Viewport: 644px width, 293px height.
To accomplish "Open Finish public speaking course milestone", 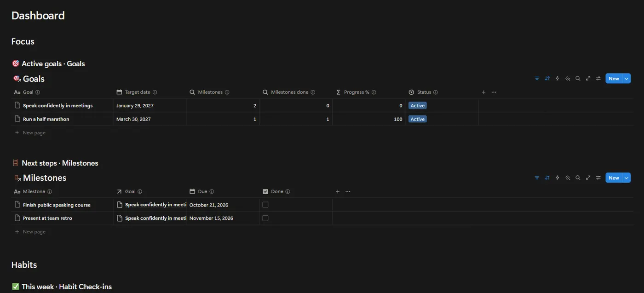I will point(57,205).
